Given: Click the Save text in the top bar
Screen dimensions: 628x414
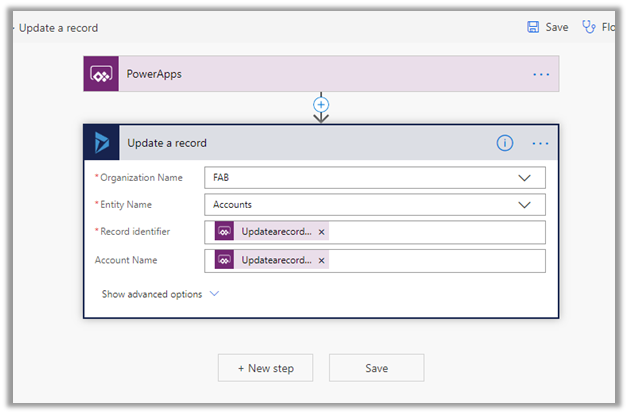Looking at the screenshot, I should 557,27.
